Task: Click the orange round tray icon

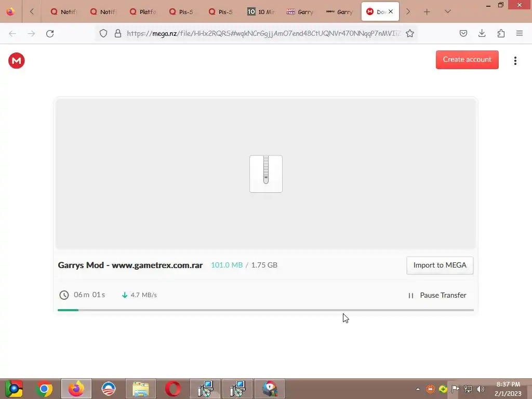Action: pos(430,389)
